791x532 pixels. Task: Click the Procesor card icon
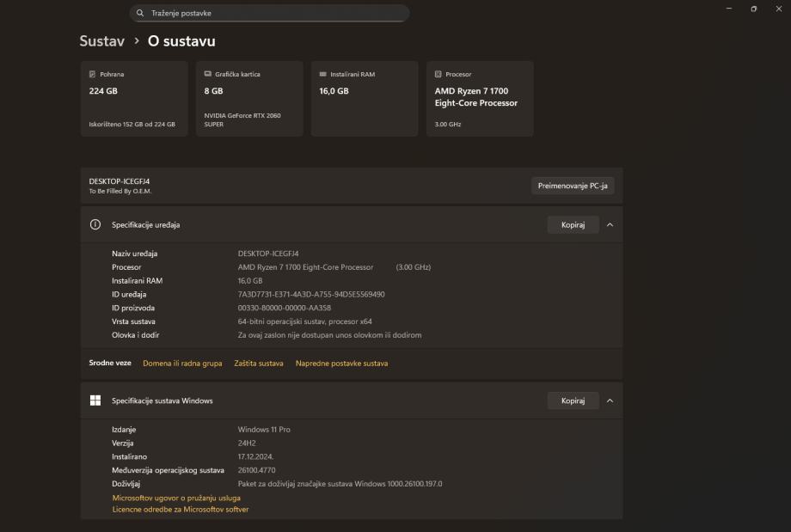pos(438,75)
